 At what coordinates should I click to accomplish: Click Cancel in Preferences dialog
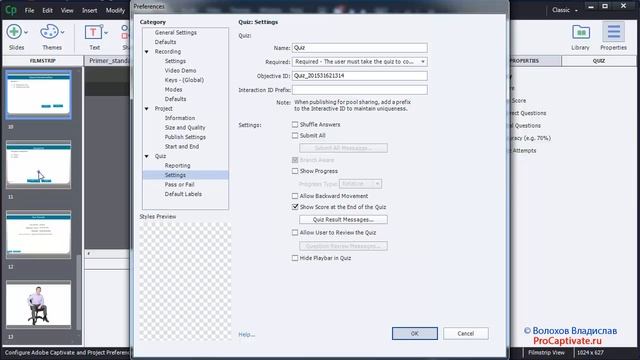pyautogui.click(x=465, y=333)
